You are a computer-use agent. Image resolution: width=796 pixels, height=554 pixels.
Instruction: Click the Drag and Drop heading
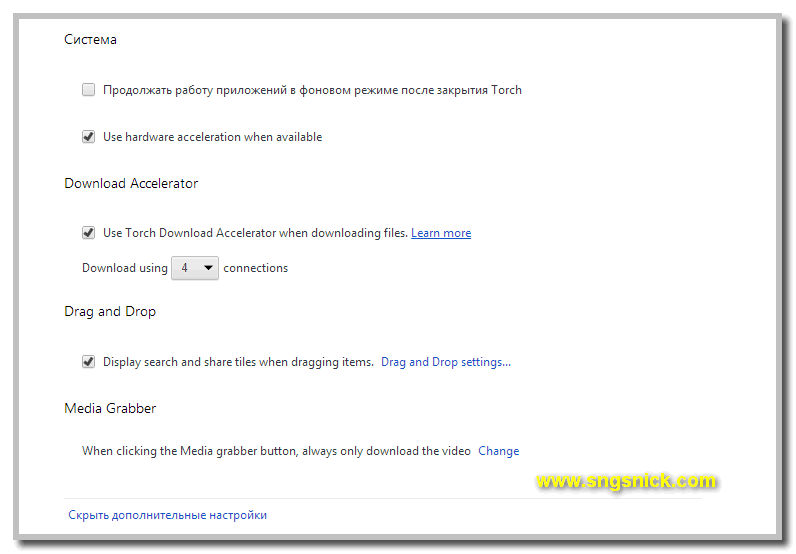pos(110,311)
